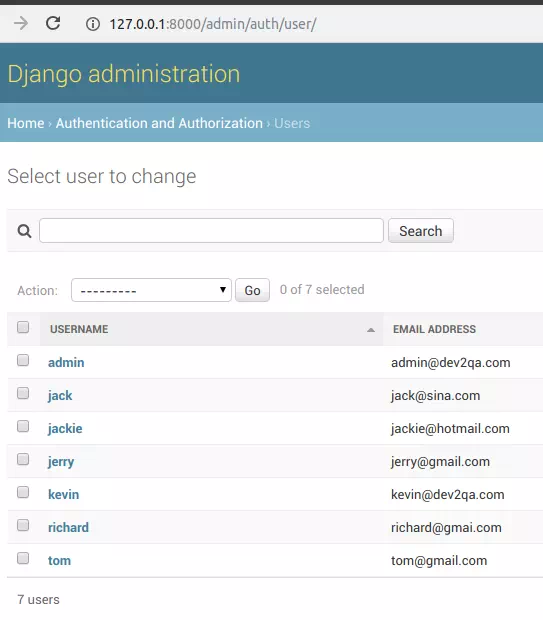Open the jackie user link
This screenshot has height=620, width=543.
pyautogui.click(x=65, y=429)
